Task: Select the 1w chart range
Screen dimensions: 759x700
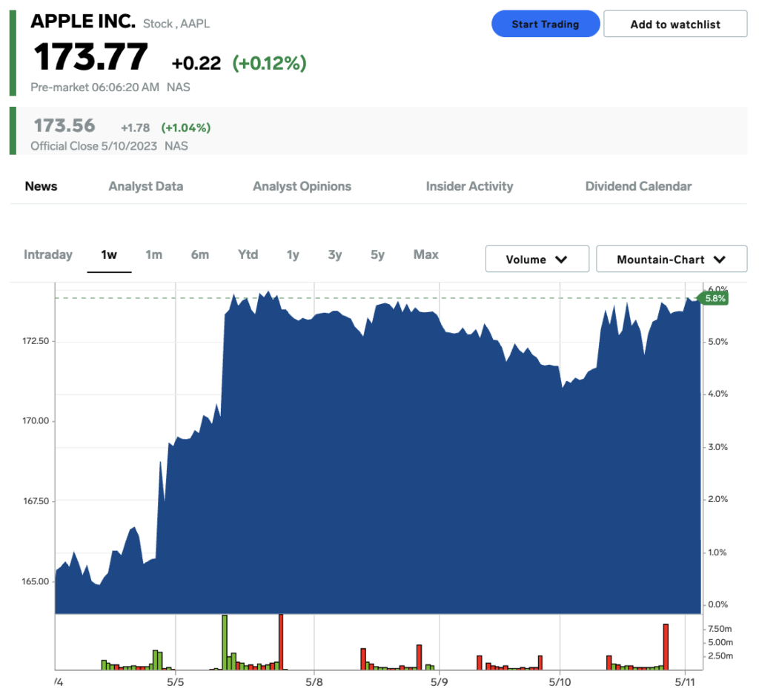Action: tap(109, 254)
